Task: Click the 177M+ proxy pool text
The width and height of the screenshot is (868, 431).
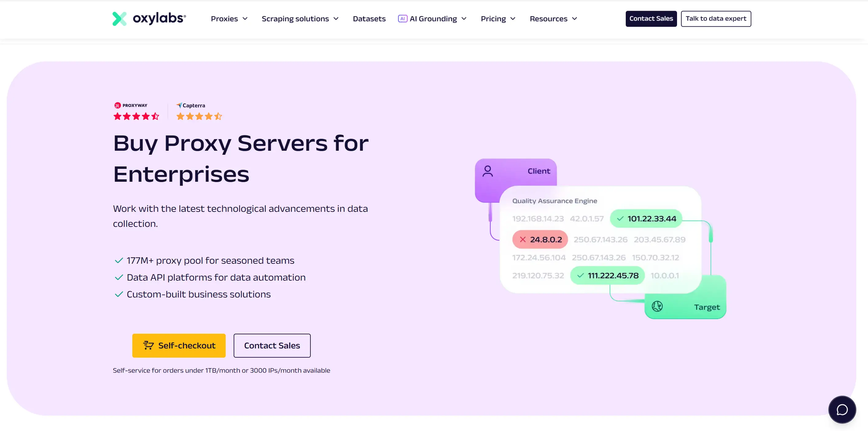Action: click(210, 261)
